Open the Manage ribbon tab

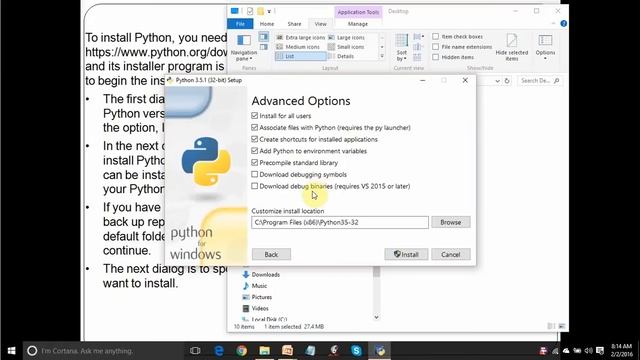click(358, 24)
